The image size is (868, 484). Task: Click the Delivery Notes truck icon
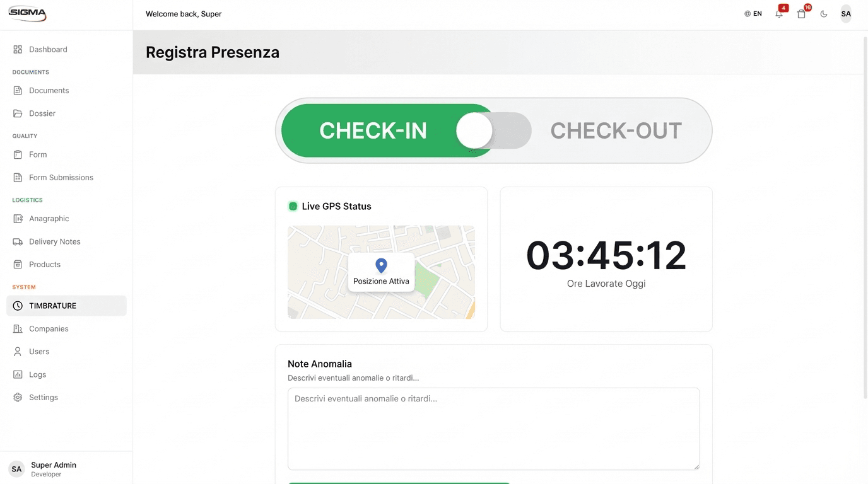[x=18, y=241]
